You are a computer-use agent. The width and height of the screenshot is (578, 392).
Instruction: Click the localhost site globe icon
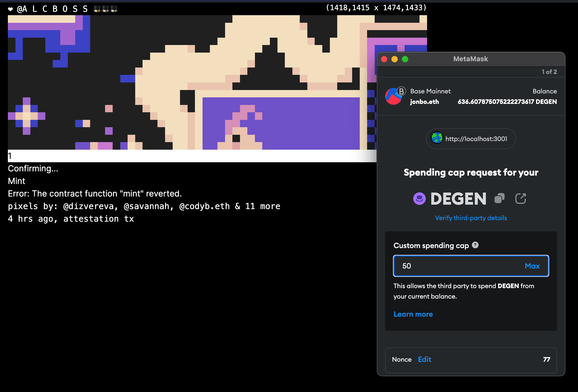pos(437,138)
